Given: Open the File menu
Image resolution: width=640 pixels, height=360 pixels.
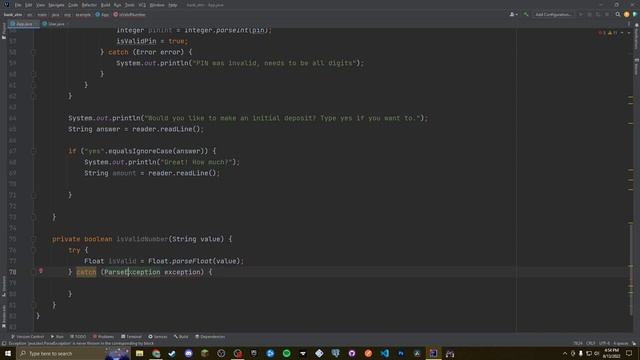Looking at the screenshot, I should pyautogui.click(x=18, y=5).
